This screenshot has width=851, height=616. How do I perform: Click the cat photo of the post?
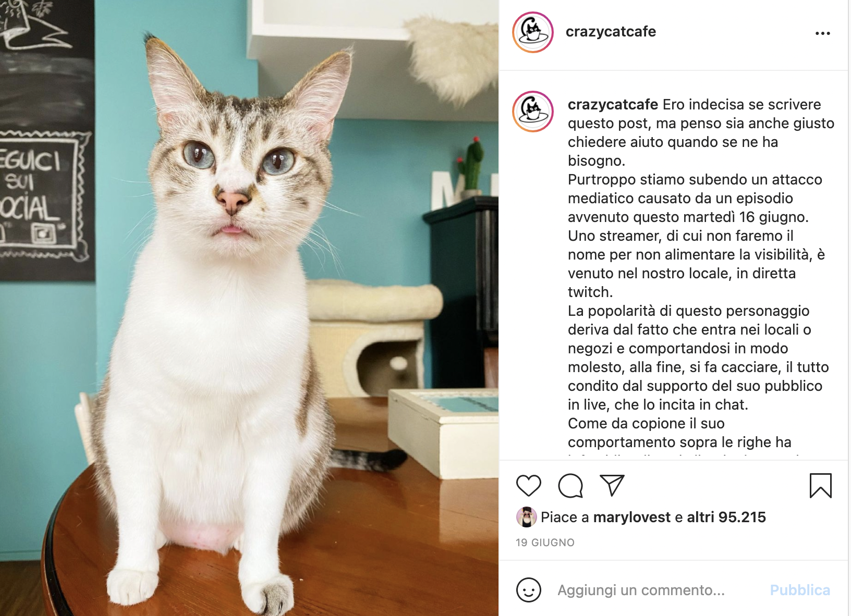(249, 308)
